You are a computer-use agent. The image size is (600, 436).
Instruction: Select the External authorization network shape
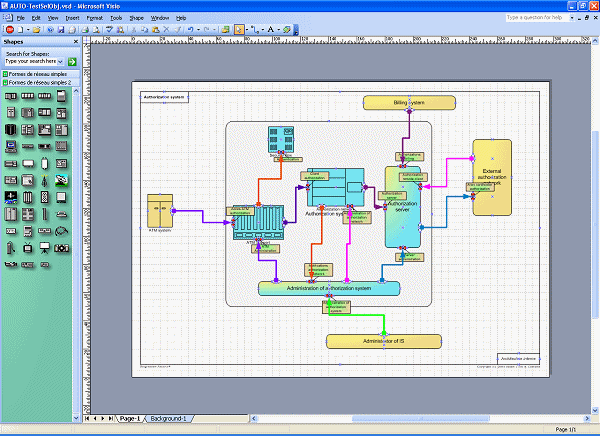(x=492, y=177)
